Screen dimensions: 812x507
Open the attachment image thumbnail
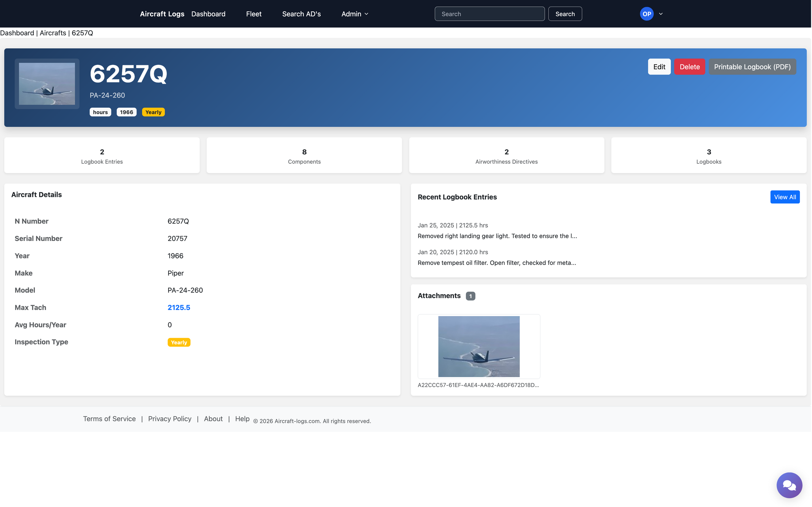coord(478,346)
